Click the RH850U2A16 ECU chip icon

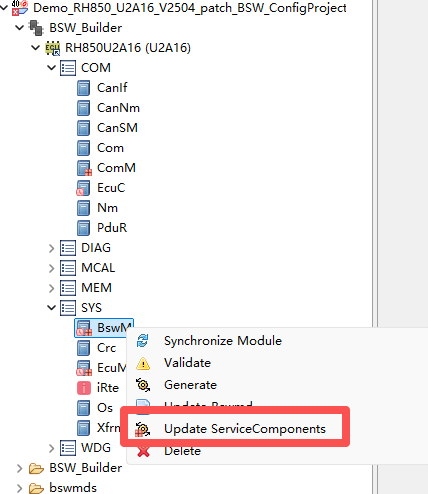[x=52, y=48]
